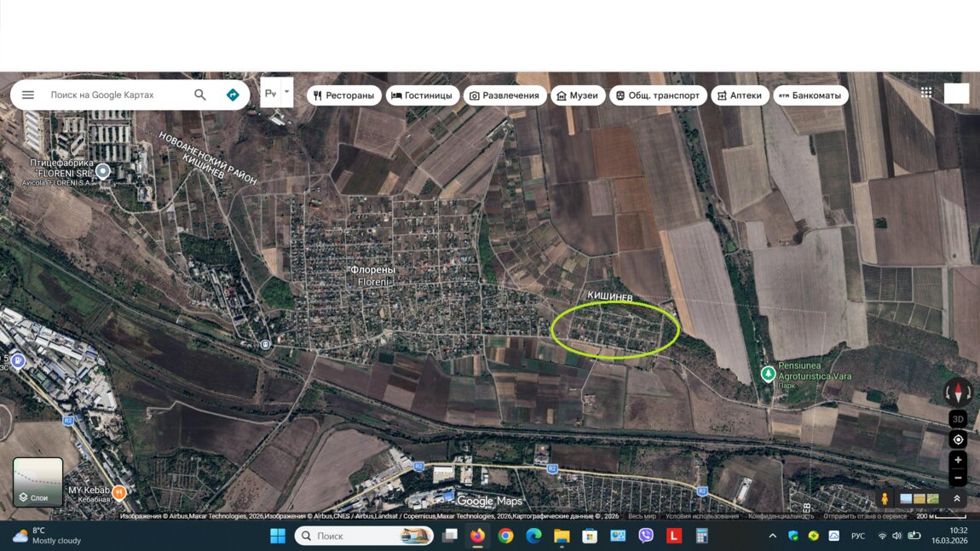
Task: Switch map type via Слои layers thumbnail
Action: click(37, 482)
